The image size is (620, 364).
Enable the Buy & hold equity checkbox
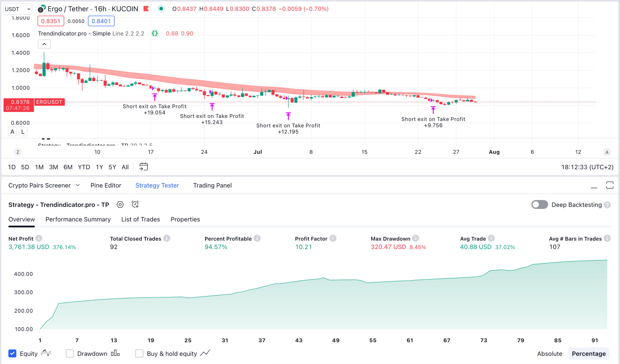pos(139,353)
